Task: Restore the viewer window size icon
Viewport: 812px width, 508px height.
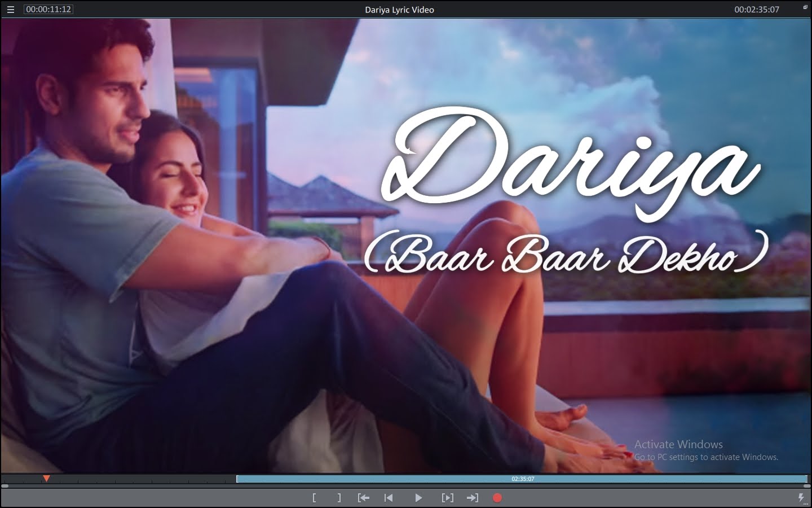Action: tap(805, 7)
